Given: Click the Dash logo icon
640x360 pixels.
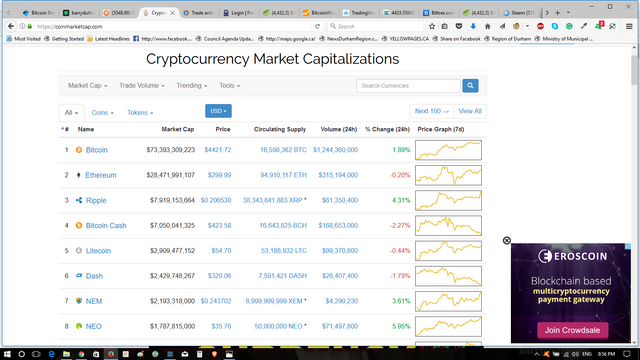Looking at the screenshot, I should (x=79, y=276).
